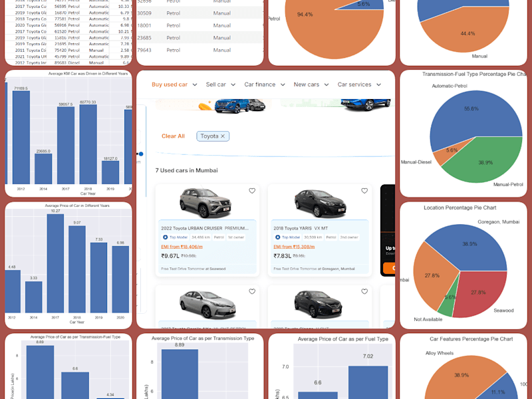
Task: Open the Sell car menu
Action: pos(215,84)
